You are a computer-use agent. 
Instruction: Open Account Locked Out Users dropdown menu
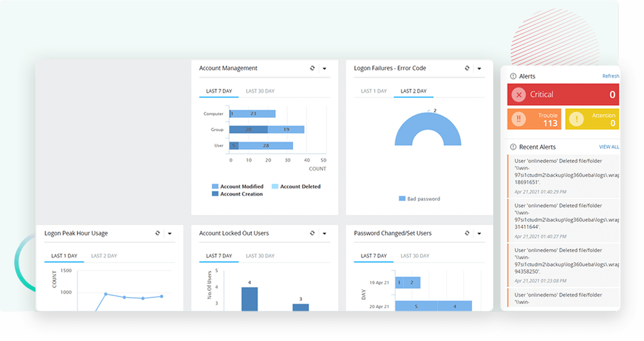pos(325,233)
